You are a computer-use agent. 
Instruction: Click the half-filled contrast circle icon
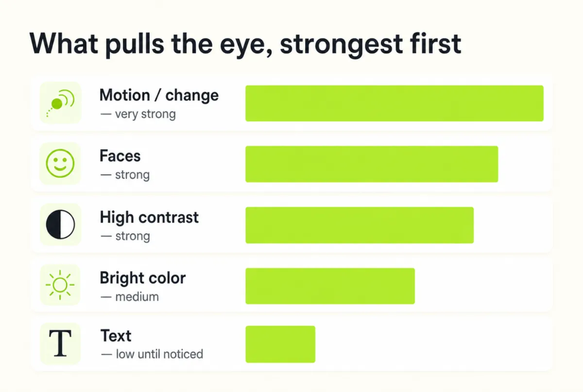pyautogui.click(x=60, y=225)
